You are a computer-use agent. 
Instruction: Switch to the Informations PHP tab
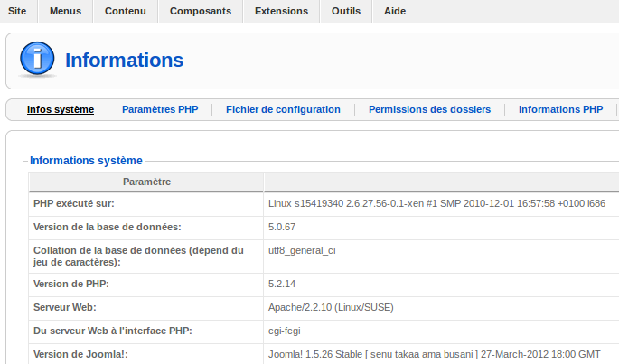[560, 109]
